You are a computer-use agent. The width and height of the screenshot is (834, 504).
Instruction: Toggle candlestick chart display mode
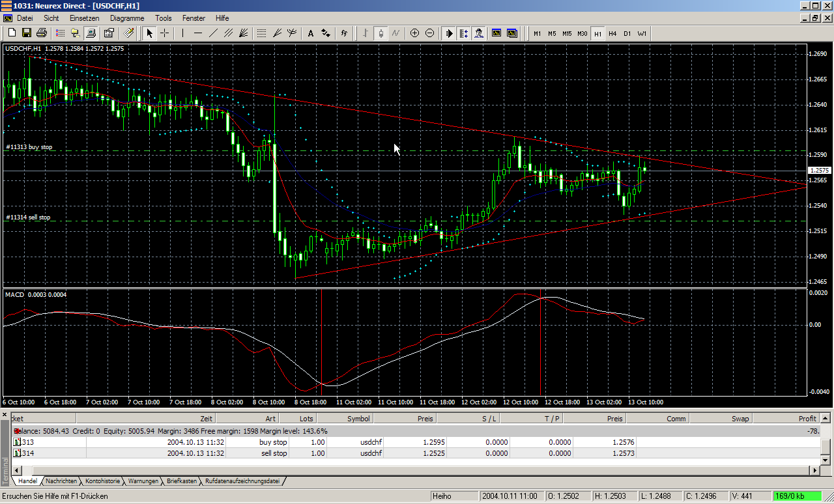point(381,33)
